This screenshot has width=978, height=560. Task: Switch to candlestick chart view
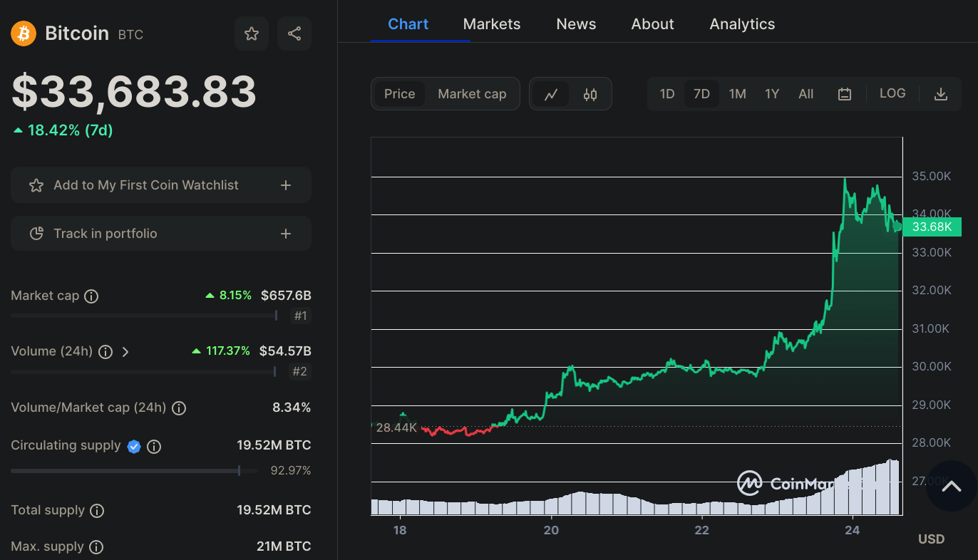[x=590, y=94]
